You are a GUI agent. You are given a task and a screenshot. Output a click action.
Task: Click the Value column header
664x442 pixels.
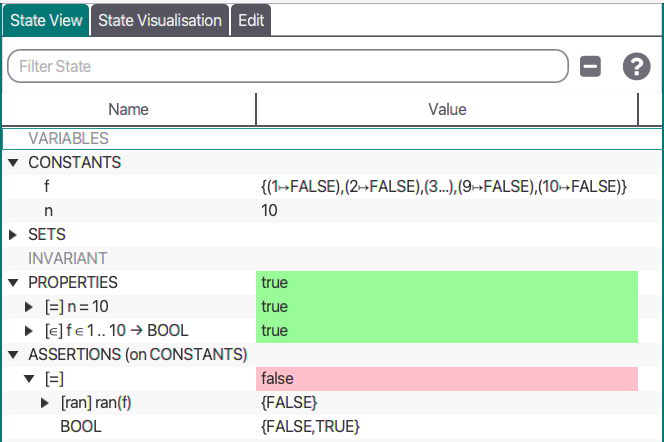[x=447, y=109]
